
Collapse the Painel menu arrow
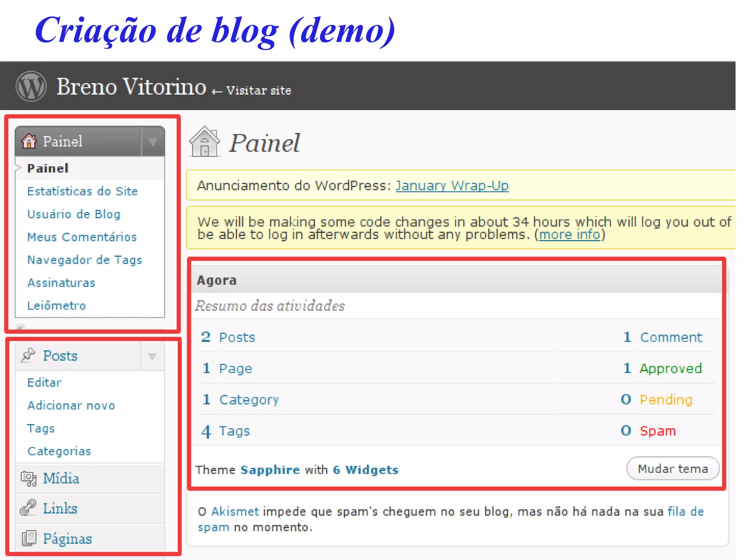click(152, 142)
